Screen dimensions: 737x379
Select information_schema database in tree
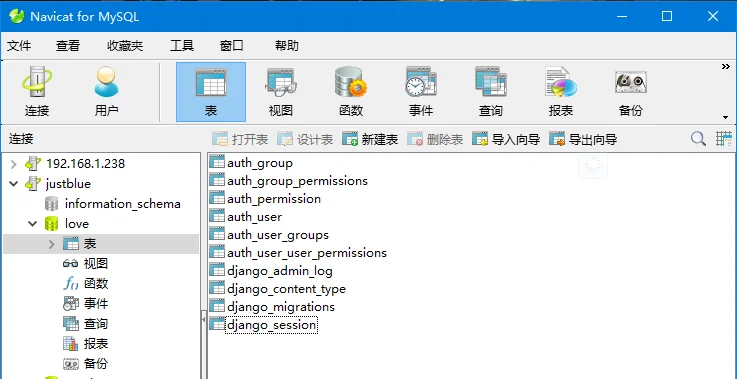pos(123,204)
